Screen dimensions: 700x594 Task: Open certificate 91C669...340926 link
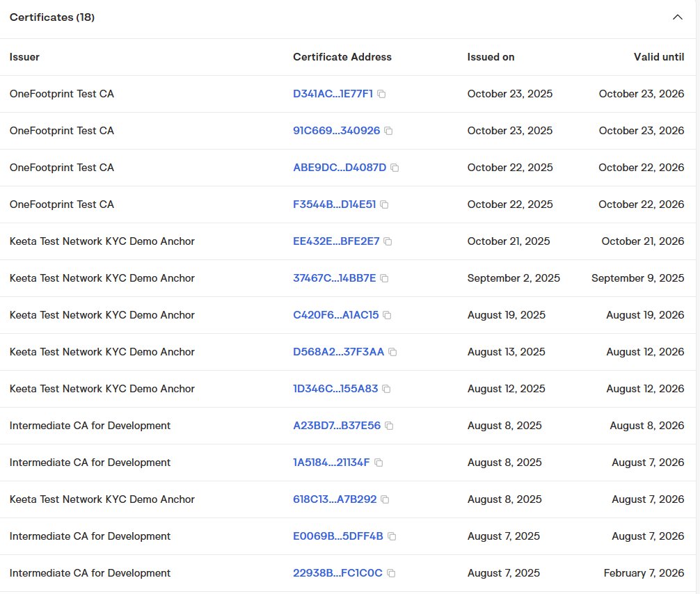point(336,131)
